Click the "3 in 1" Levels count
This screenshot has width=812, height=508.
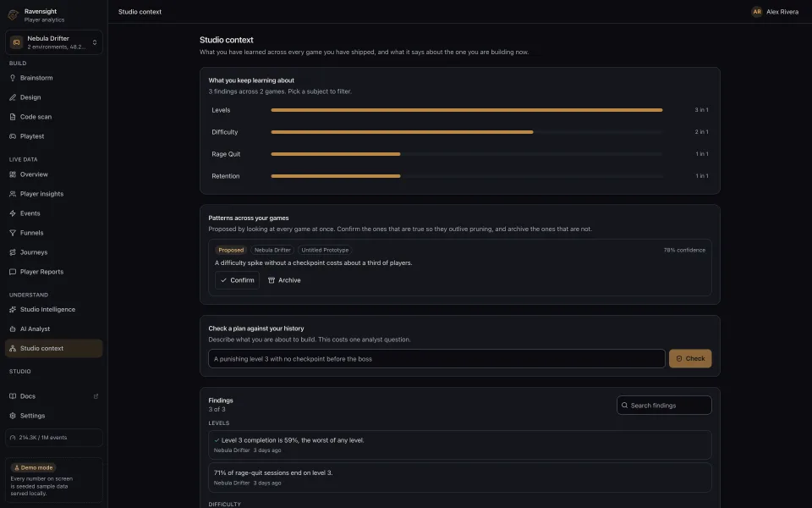coord(701,110)
